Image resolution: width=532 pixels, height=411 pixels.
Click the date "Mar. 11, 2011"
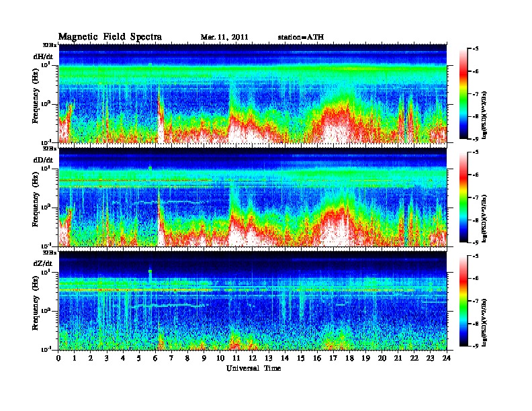[224, 38]
